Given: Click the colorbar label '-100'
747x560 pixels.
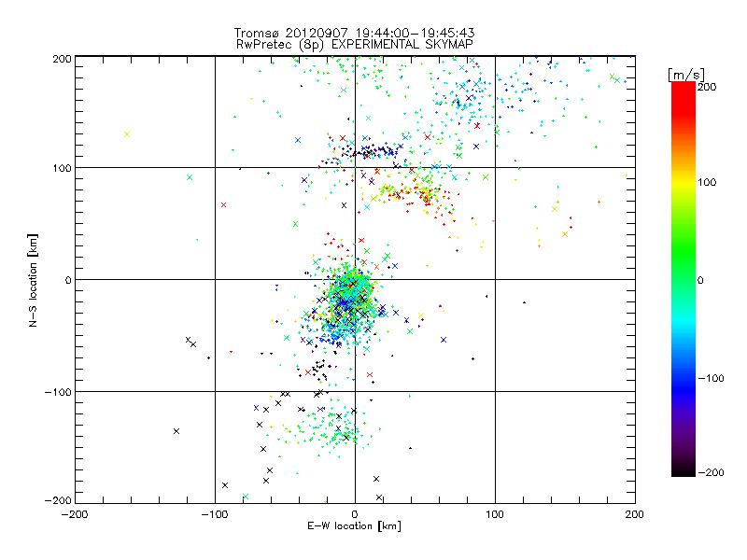Looking at the screenshot, I should [711, 378].
